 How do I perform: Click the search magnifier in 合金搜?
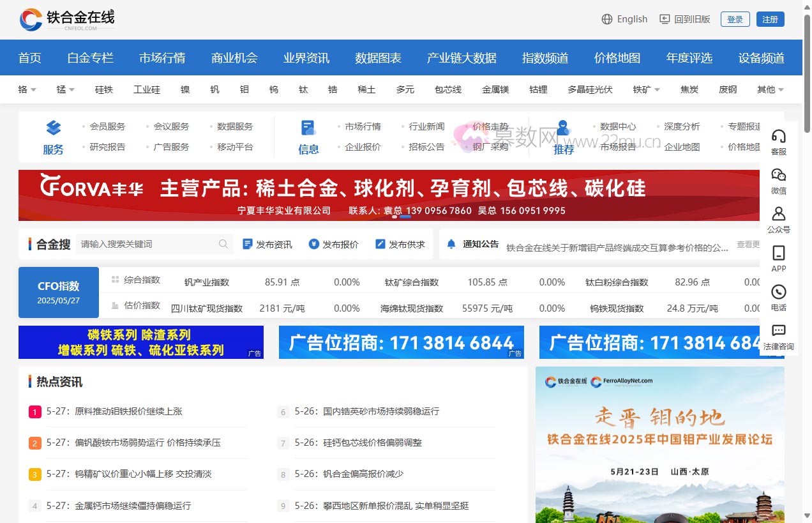223,244
